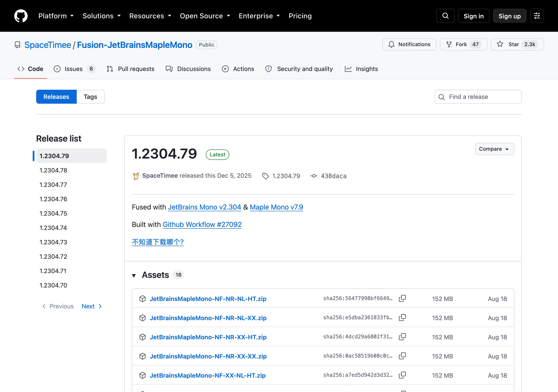Open the Pricing page
This screenshot has width=558, height=392.
pos(300,16)
